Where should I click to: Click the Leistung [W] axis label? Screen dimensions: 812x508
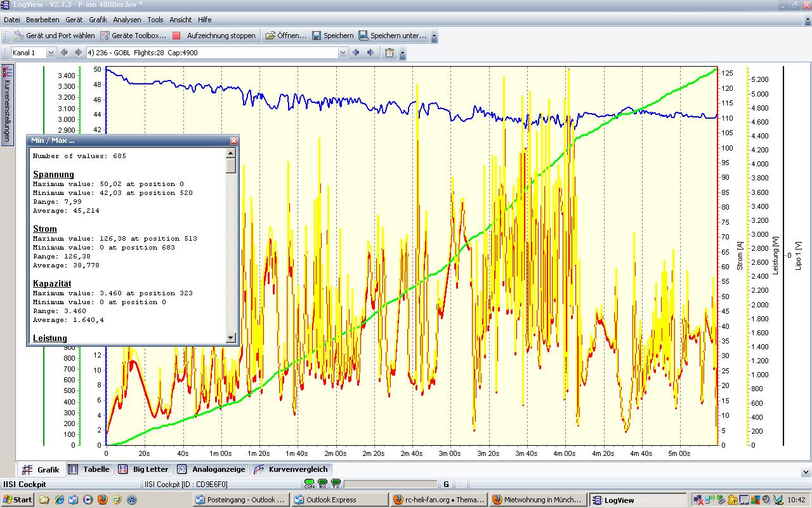click(775, 255)
